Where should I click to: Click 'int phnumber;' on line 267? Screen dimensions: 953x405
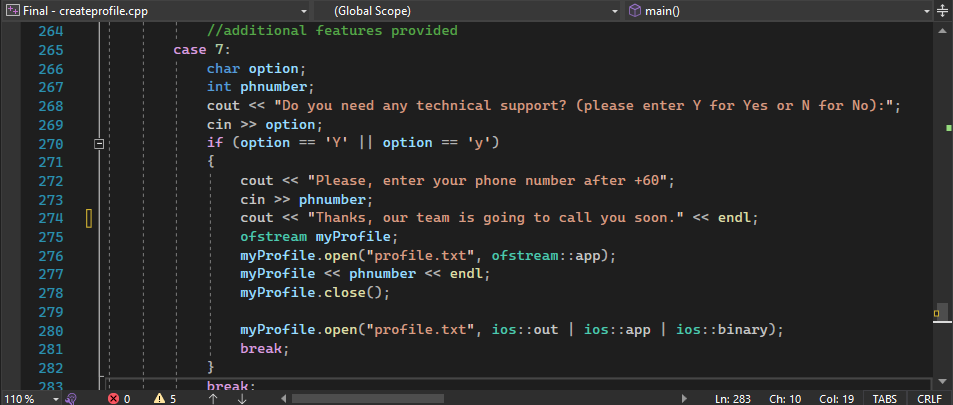261,87
